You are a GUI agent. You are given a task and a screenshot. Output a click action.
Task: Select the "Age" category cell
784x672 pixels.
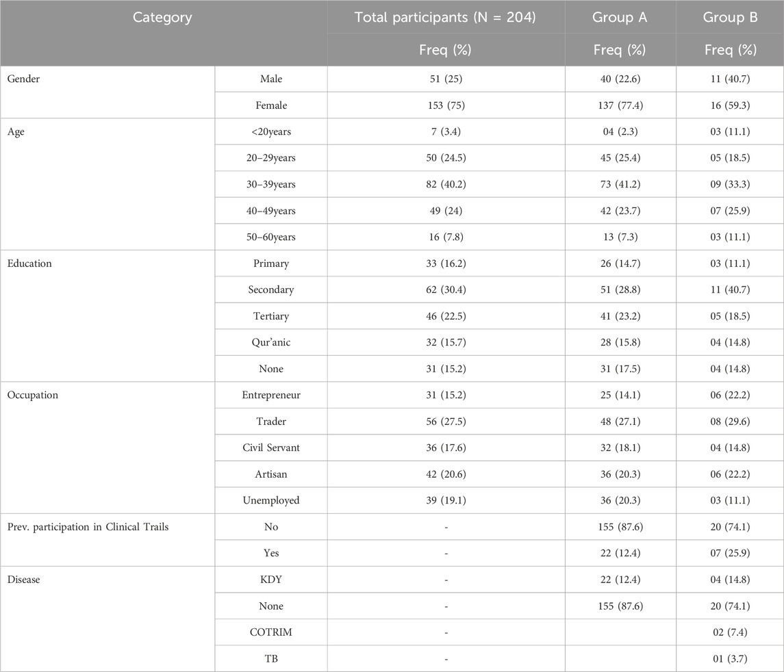(x=16, y=132)
